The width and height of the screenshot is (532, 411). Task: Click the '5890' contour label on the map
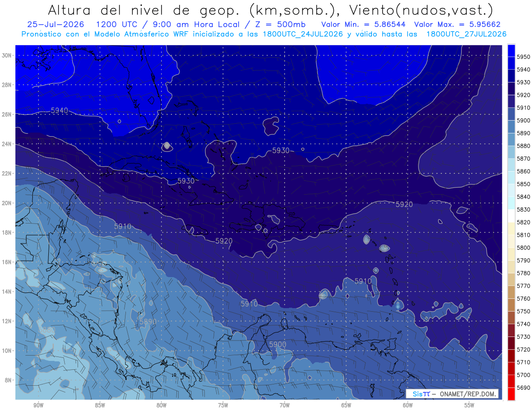click(148, 322)
